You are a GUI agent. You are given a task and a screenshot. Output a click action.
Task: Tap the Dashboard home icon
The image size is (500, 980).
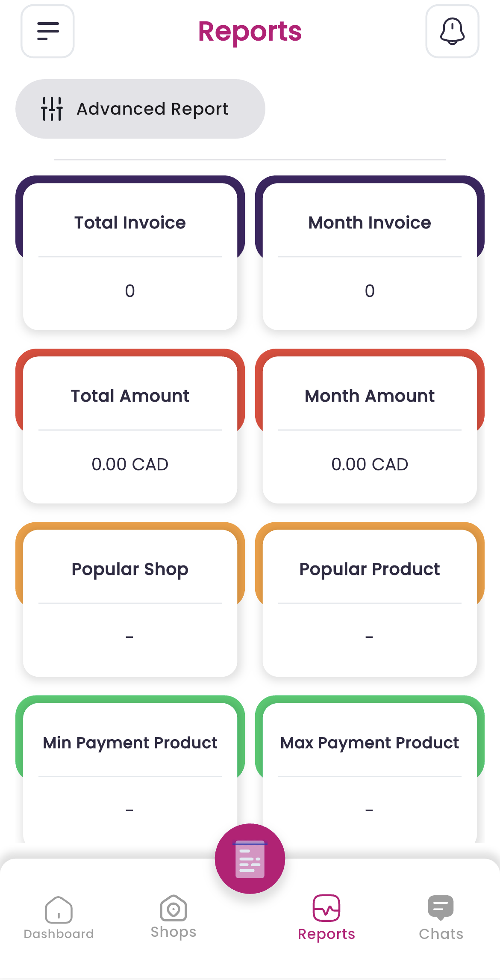(59, 909)
